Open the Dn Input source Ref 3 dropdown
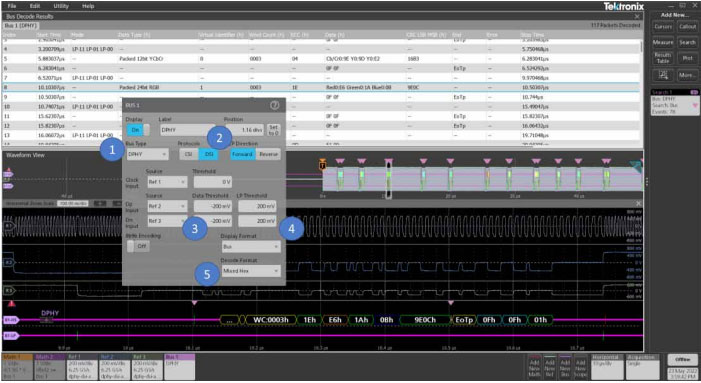The height and width of the screenshot is (383, 701). point(167,221)
